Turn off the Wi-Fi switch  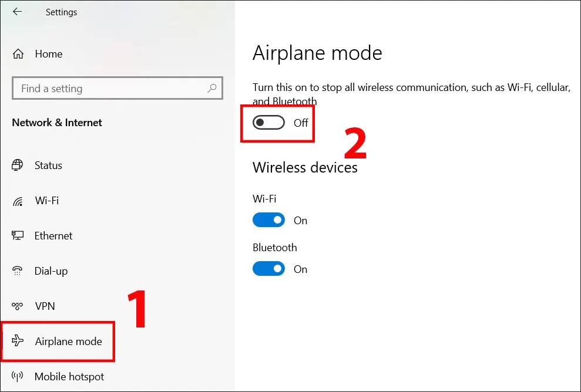pos(268,219)
